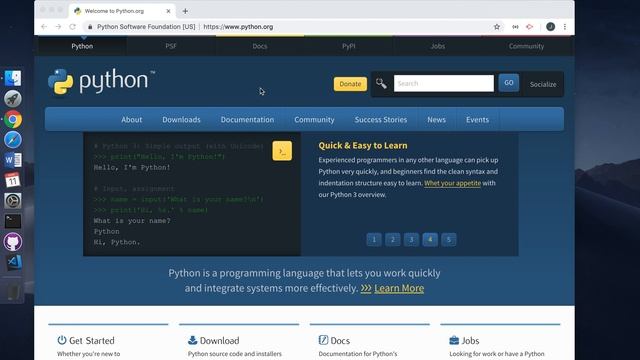The height and width of the screenshot is (360, 640).
Task: Select the Community top-bar tab
Action: tap(526, 46)
